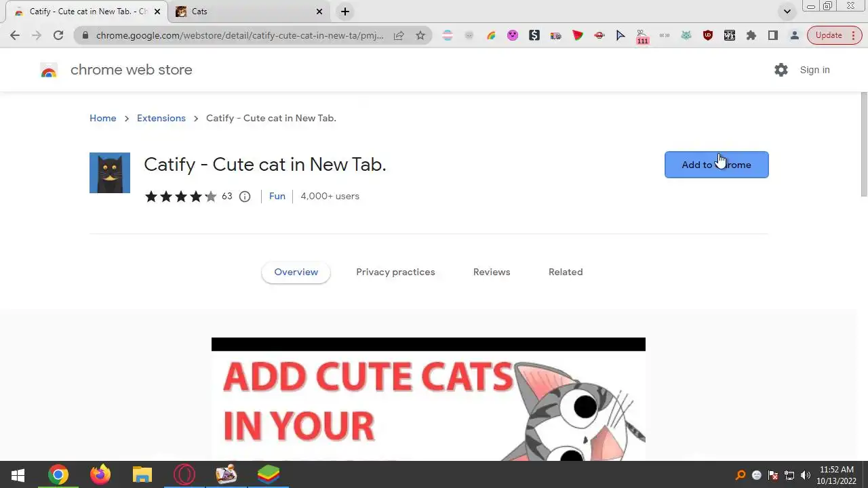Viewport: 868px width, 488px height.
Task: Close the Catify tab
Action: pyautogui.click(x=157, y=12)
